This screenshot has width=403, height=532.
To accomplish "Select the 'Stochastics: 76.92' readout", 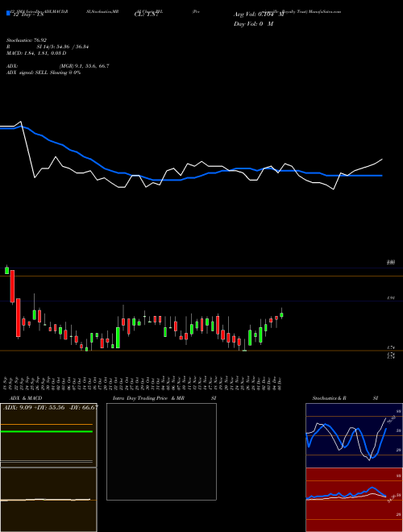I will coord(26,40).
